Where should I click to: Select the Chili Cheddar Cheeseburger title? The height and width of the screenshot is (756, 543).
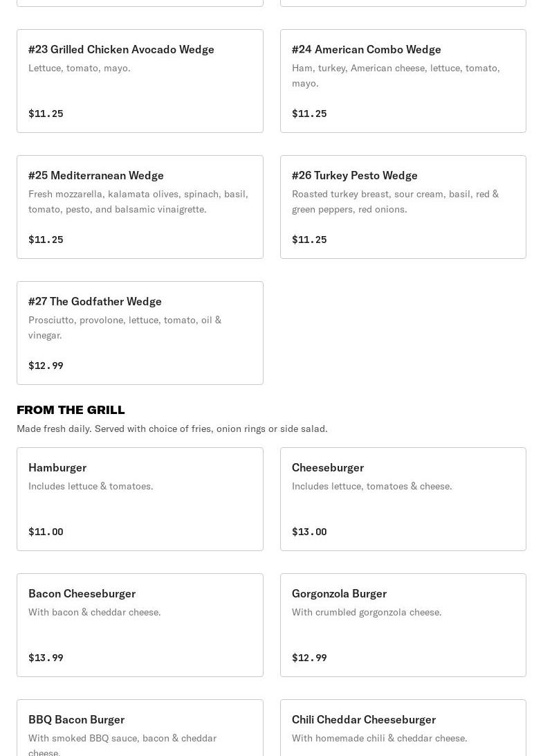[363, 719]
